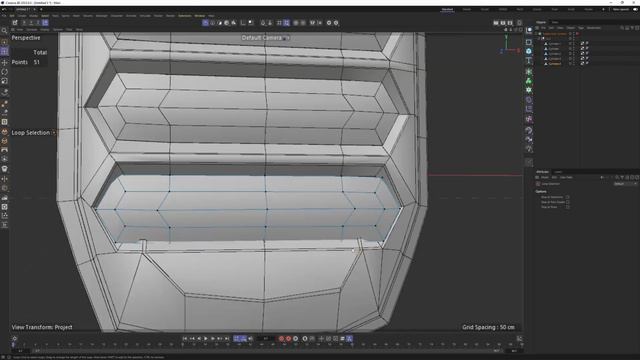Collapse the Null group in Object Manager
This screenshot has height=360, width=640.
(x=539, y=39)
